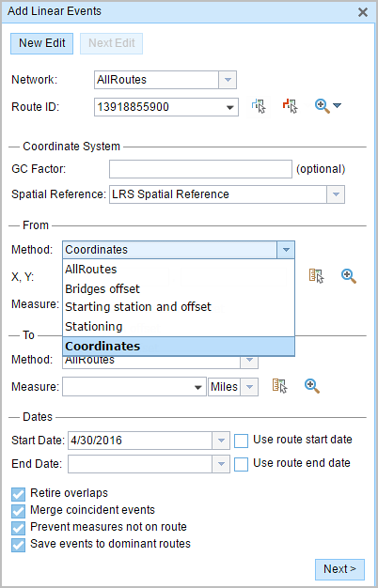Click the Next Edit button

coord(112,43)
